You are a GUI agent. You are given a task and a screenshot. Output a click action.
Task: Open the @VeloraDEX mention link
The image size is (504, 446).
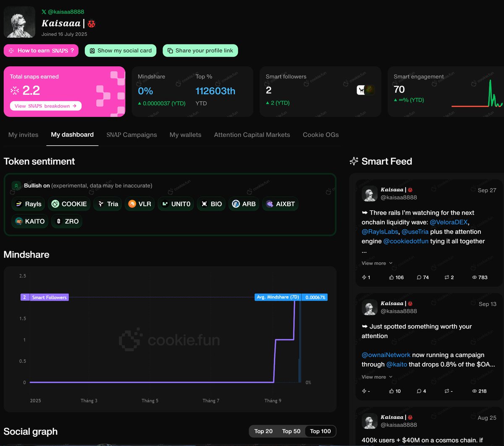pos(450,222)
